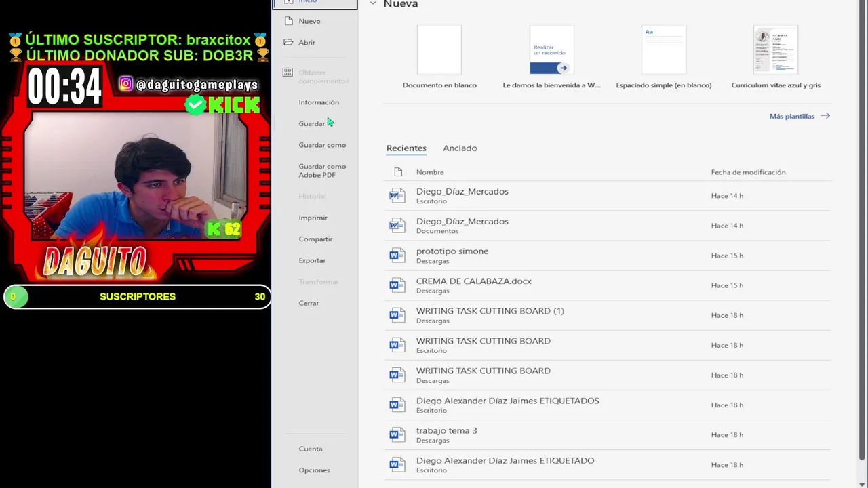This screenshot has width=868, height=488.
Task: Click the Instagram icon on stream overlay
Action: (126, 84)
